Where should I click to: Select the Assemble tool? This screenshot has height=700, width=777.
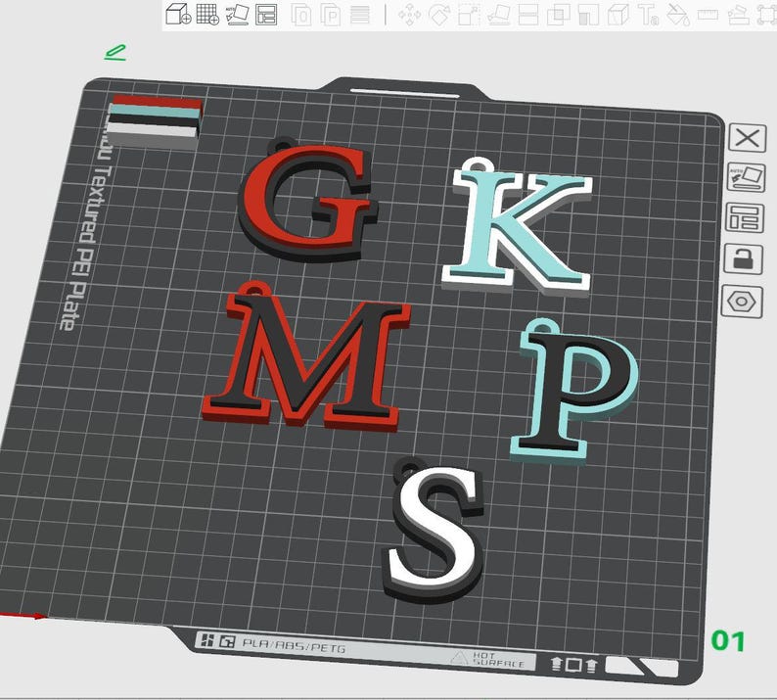(738, 15)
